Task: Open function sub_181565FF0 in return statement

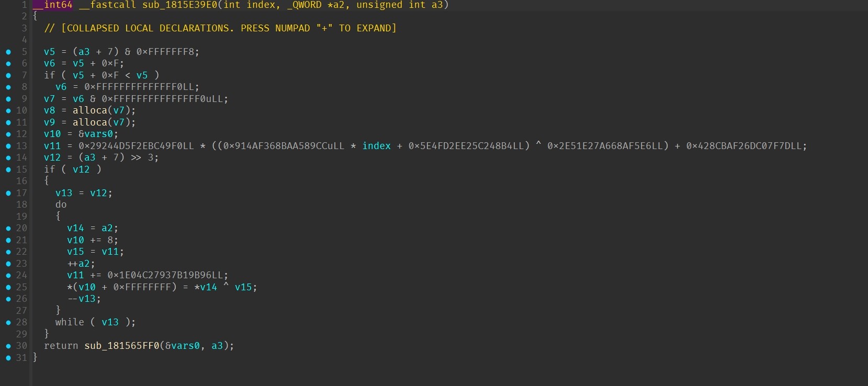Action: (x=122, y=346)
